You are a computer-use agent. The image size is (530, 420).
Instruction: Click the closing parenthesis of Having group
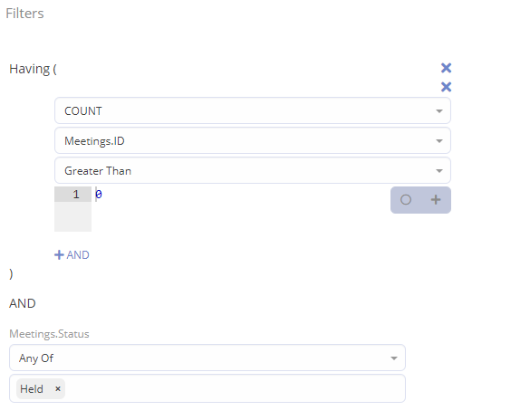(x=11, y=273)
